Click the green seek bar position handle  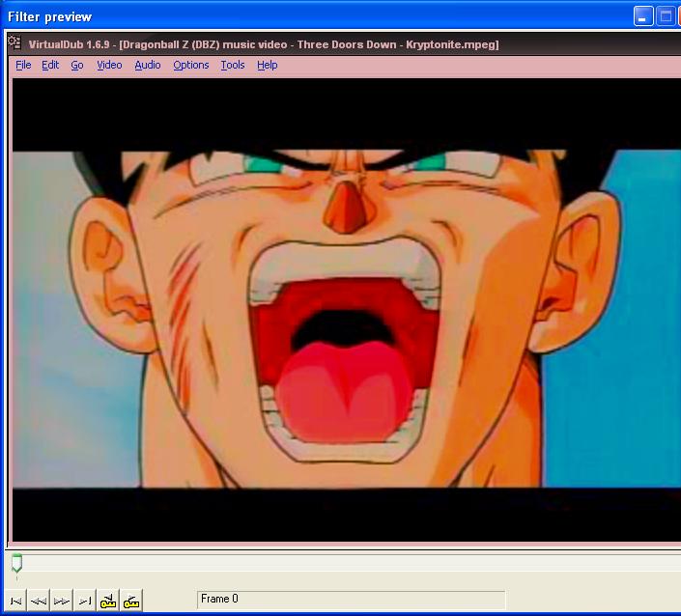[x=16, y=564]
